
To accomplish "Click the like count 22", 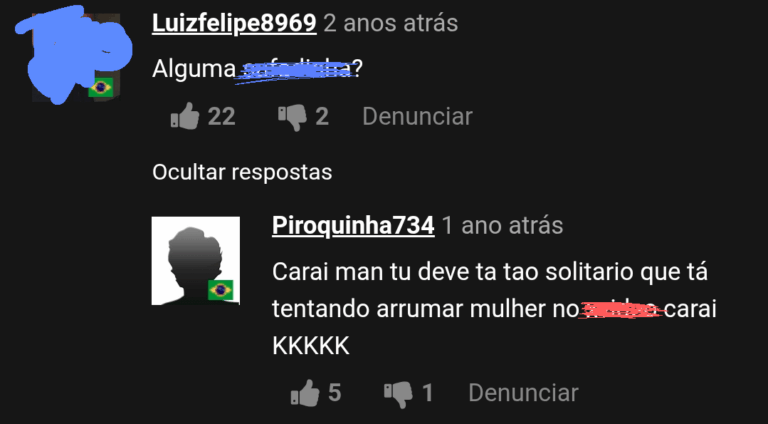I will (x=221, y=117).
